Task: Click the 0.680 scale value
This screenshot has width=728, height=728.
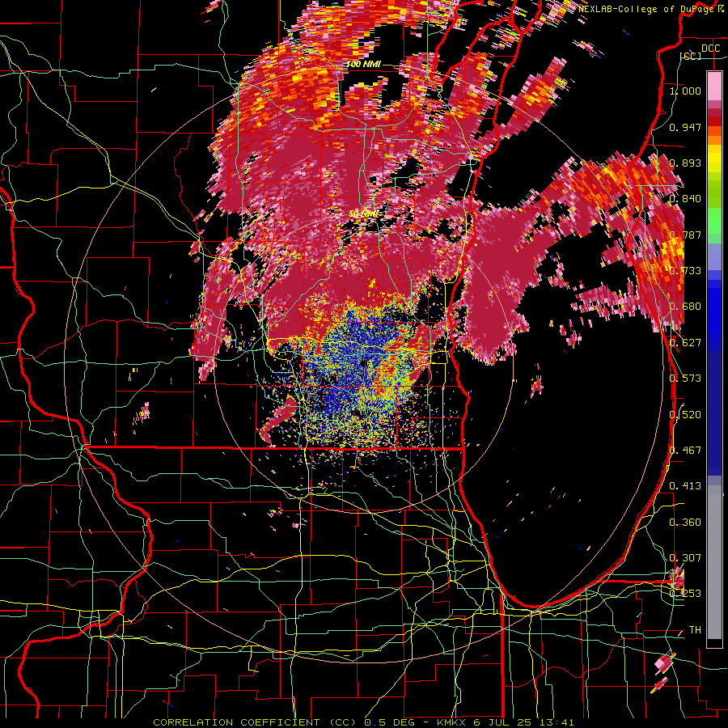Action: click(685, 307)
